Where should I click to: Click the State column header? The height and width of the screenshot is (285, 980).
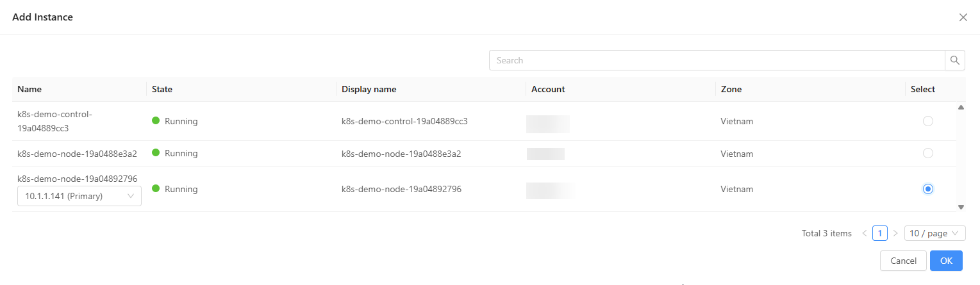[162, 89]
